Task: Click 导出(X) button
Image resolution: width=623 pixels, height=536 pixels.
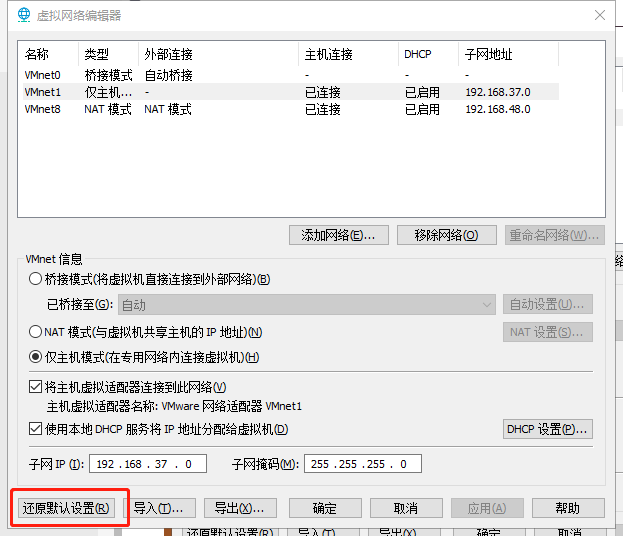Action: point(240,508)
